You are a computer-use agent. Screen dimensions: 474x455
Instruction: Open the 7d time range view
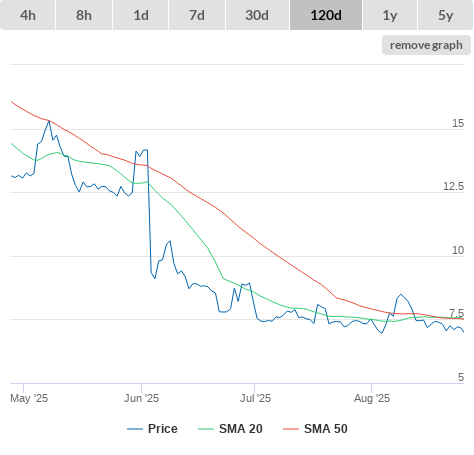pos(197,15)
